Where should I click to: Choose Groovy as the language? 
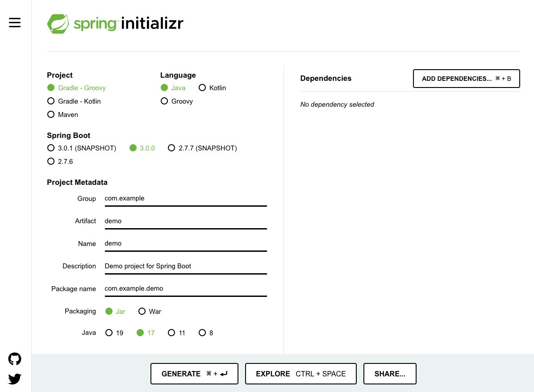pyautogui.click(x=177, y=101)
